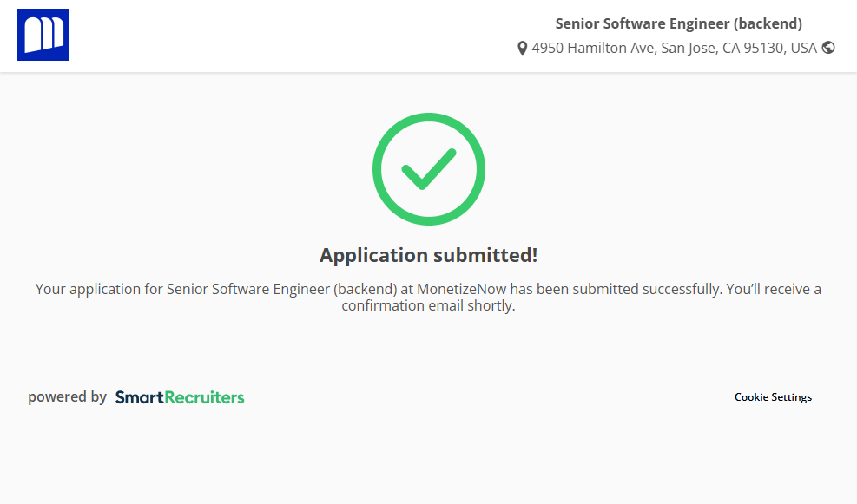Click the location pin icon
This screenshot has width=857, height=504.
pos(522,49)
